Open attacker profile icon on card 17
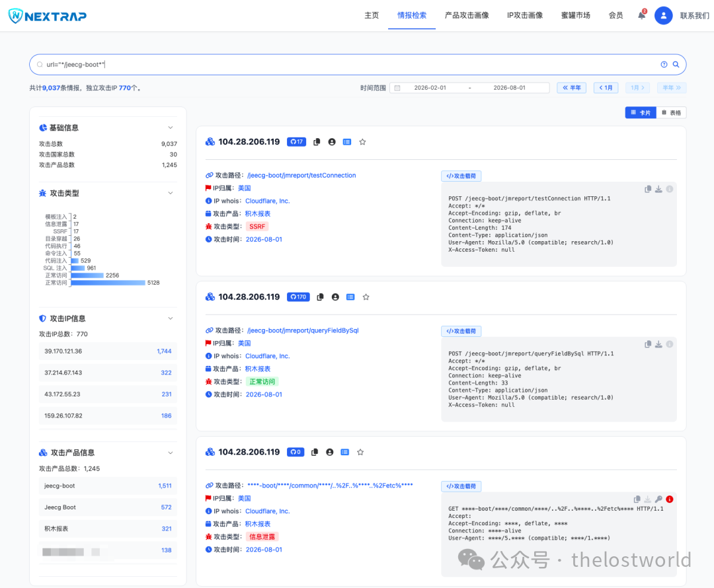This screenshot has height=588, width=714. click(x=332, y=142)
